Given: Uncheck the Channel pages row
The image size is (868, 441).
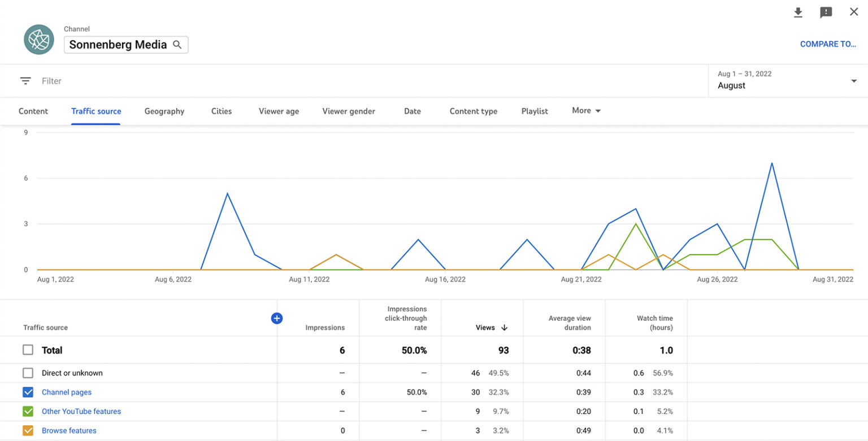Looking at the screenshot, I should [28, 392].
